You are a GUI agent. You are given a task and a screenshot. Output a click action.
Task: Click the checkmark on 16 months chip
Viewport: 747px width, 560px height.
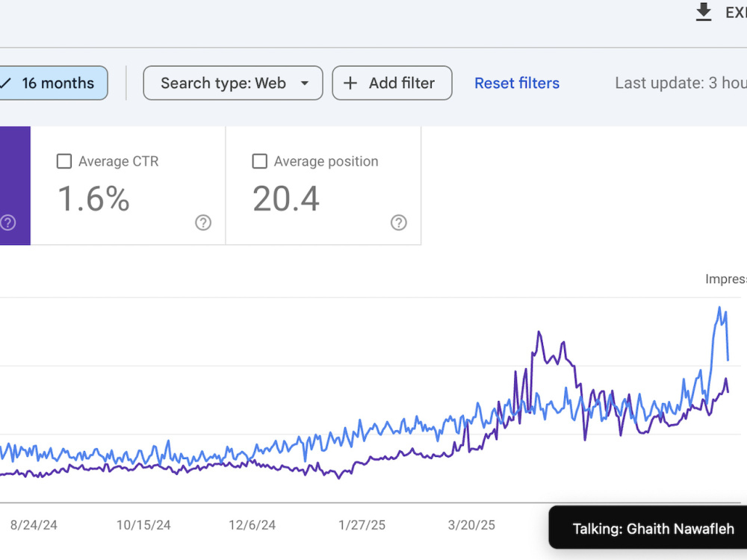[x=5, y=83]
